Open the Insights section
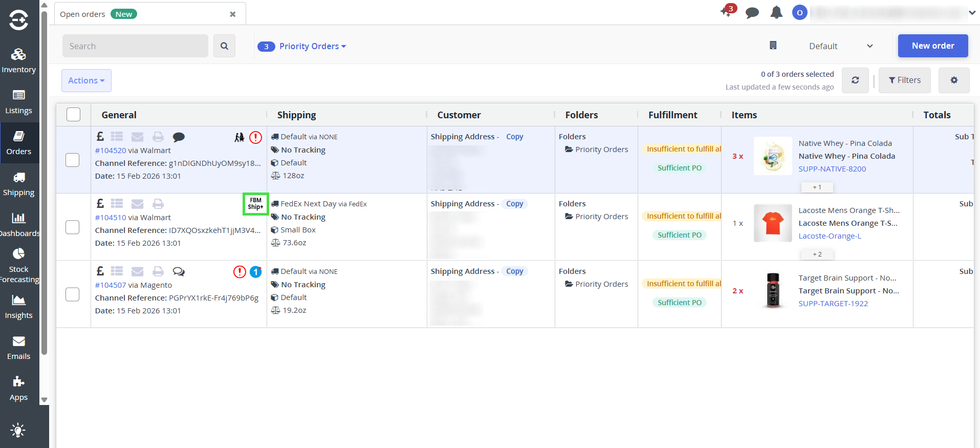Viewport: 980px width, 448px height. tap(19, 307)
